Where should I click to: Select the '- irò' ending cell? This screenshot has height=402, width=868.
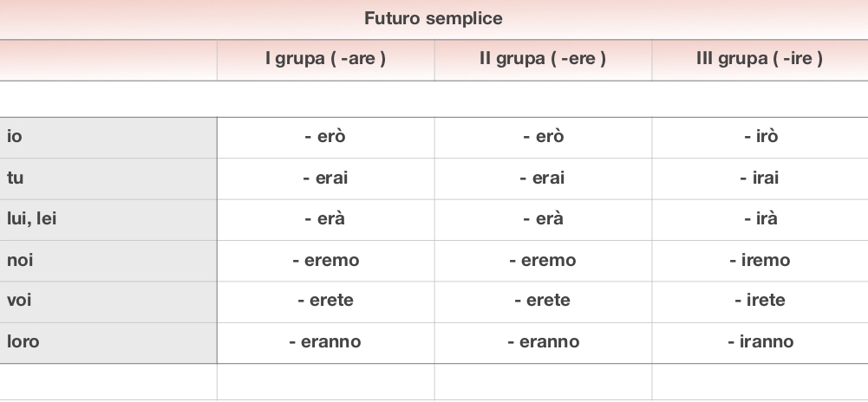pyautogui.click(x=760, y=137)
